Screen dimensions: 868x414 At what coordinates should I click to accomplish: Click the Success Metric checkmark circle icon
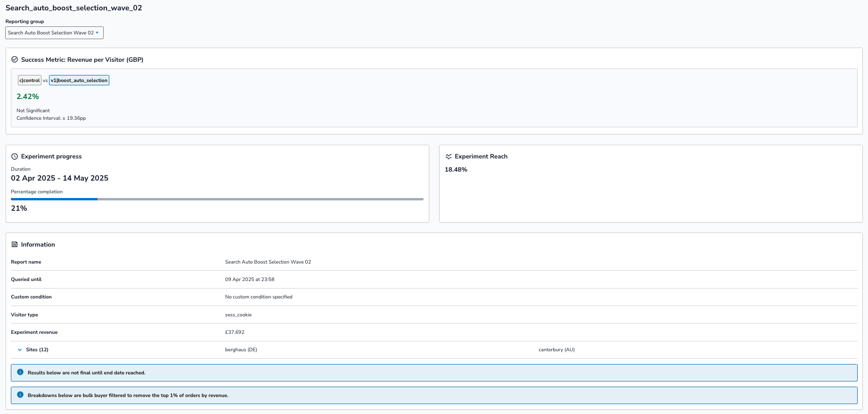[x=15, y=60]
